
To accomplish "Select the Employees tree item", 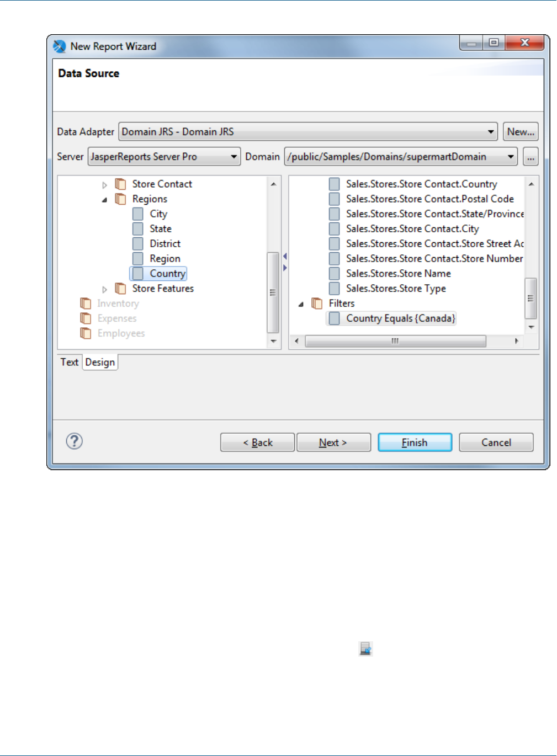I will point(121,333).
